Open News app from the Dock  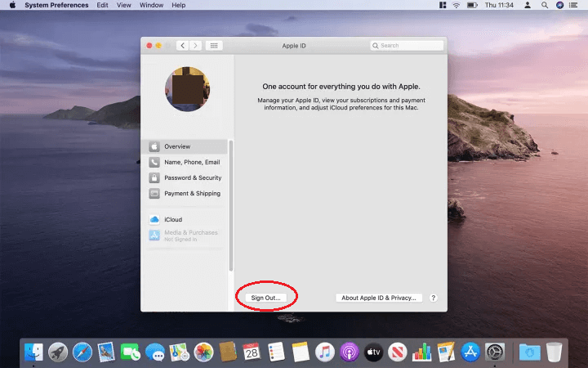coord(398,352)
